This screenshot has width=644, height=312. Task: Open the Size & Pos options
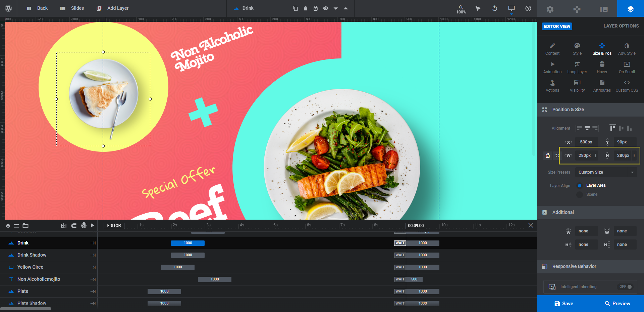[602, 49]
